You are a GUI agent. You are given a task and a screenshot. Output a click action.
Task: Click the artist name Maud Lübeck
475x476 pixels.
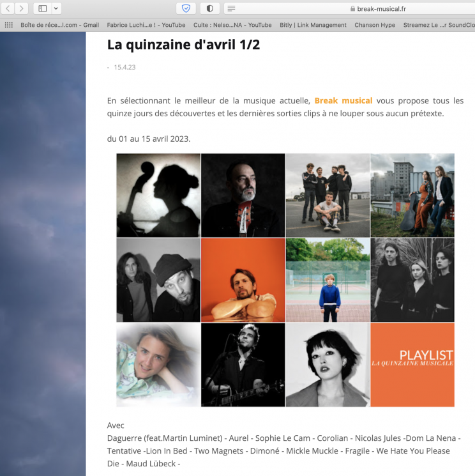[151, 464]
